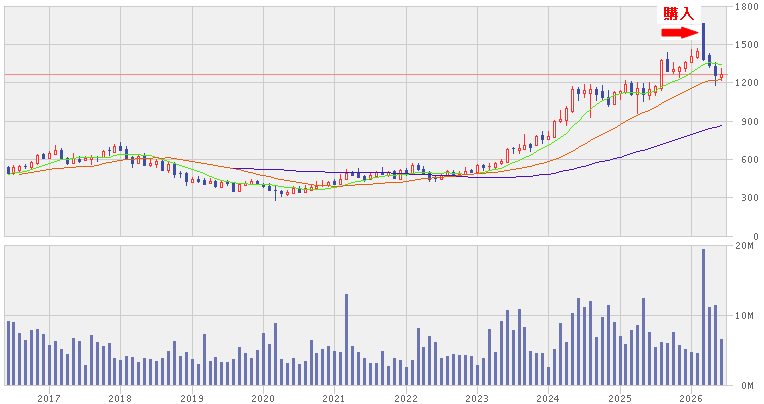Click the 1200 price axis label
This screenshot has height=404, width=764.
(x=748, y=83)
